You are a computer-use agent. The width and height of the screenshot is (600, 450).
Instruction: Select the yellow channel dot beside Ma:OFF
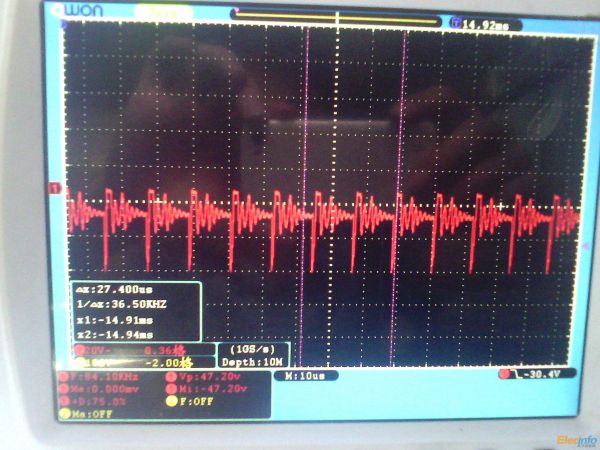(64, 414)
